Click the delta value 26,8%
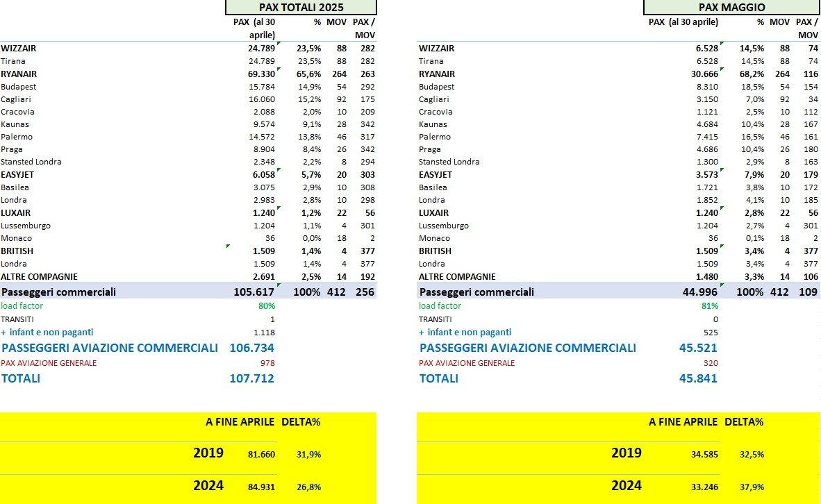 click(309, 487)
